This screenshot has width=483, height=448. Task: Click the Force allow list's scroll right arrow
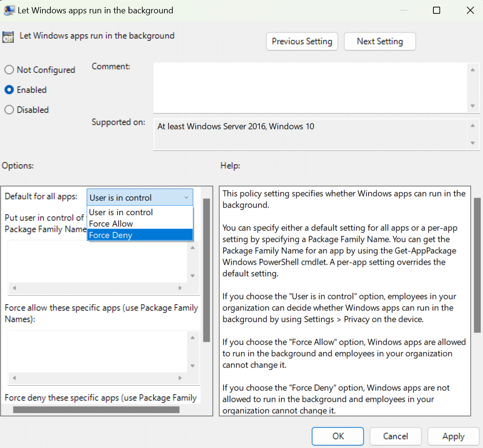tap(180, 378)
